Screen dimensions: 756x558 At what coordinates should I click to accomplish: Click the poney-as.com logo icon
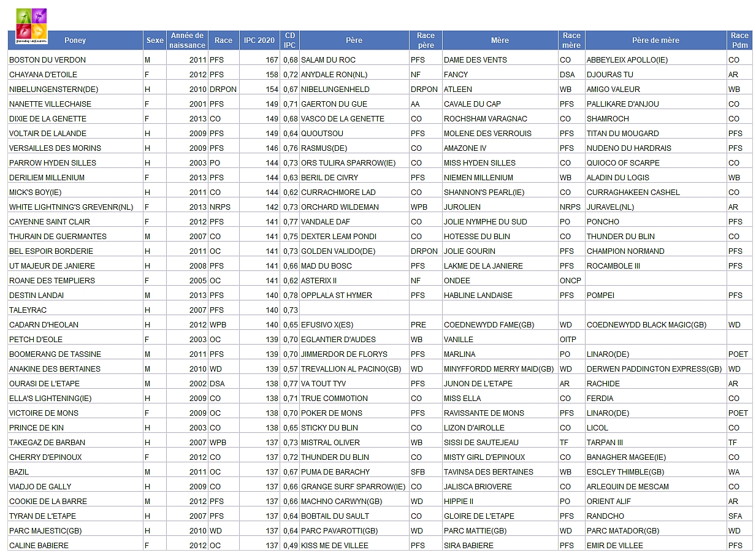31,25
